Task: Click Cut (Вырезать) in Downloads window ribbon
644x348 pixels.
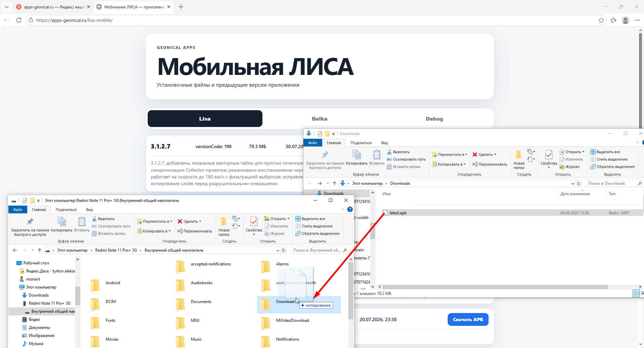Action: point(398,152)
